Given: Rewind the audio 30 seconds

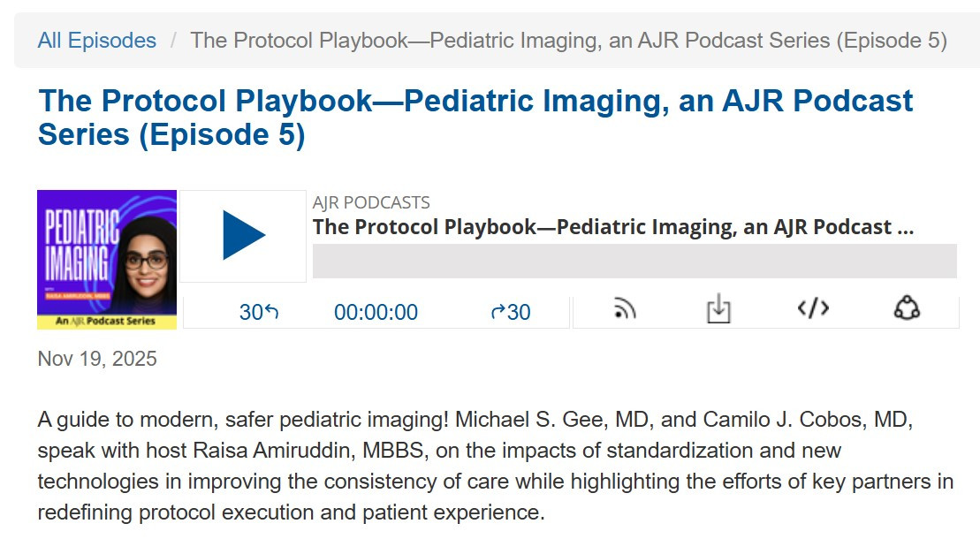Looking at the screenshot, I should 259,312.
